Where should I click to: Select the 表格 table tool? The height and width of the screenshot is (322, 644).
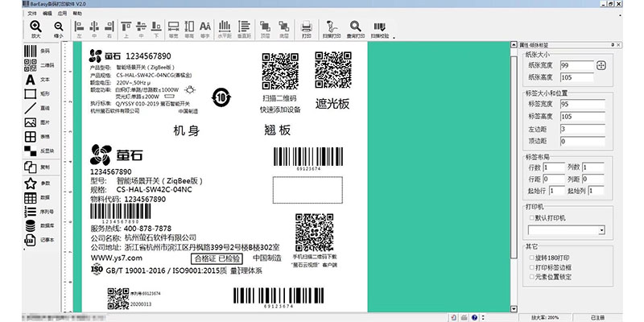pyautogui.click(x=37, y=136)
